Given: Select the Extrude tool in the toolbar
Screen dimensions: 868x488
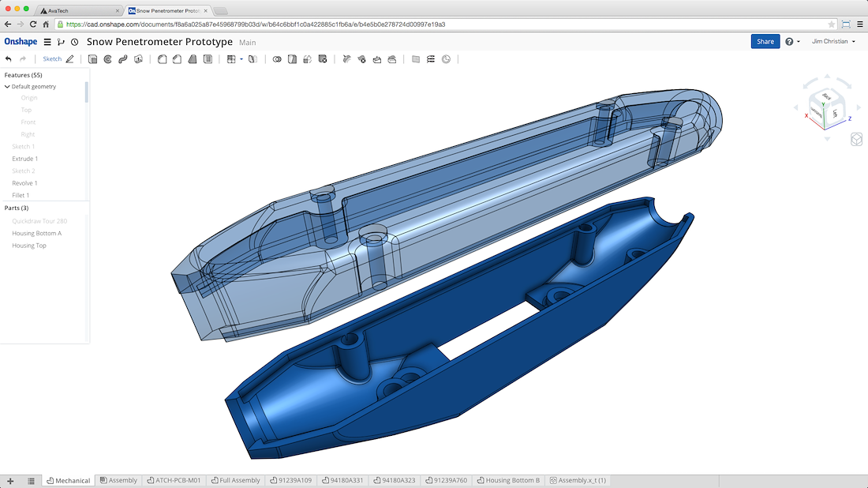Looking at the screenshot, I should (x=92, y=59).
